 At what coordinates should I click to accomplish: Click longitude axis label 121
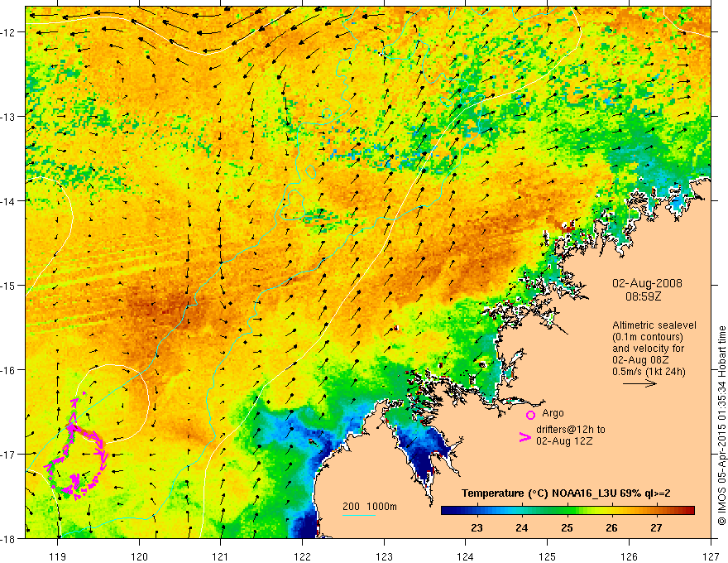click(221, 556)
